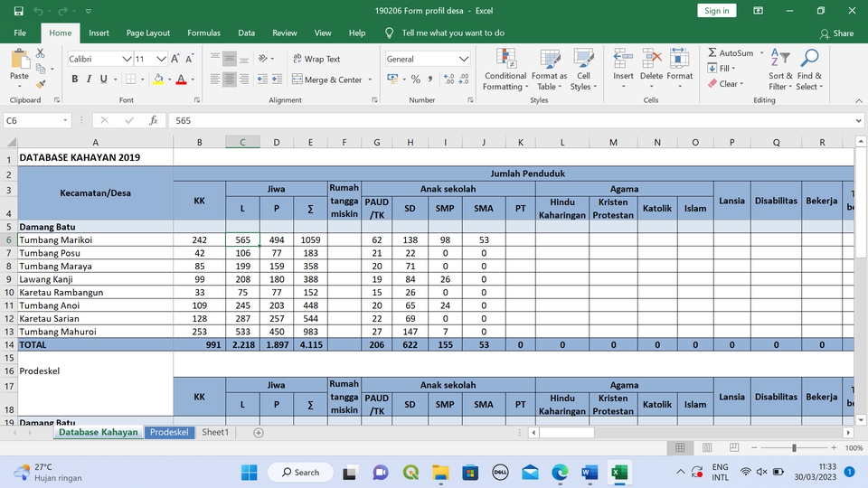
Task: Click Tell me what you want to do
Action: point(453,33)
